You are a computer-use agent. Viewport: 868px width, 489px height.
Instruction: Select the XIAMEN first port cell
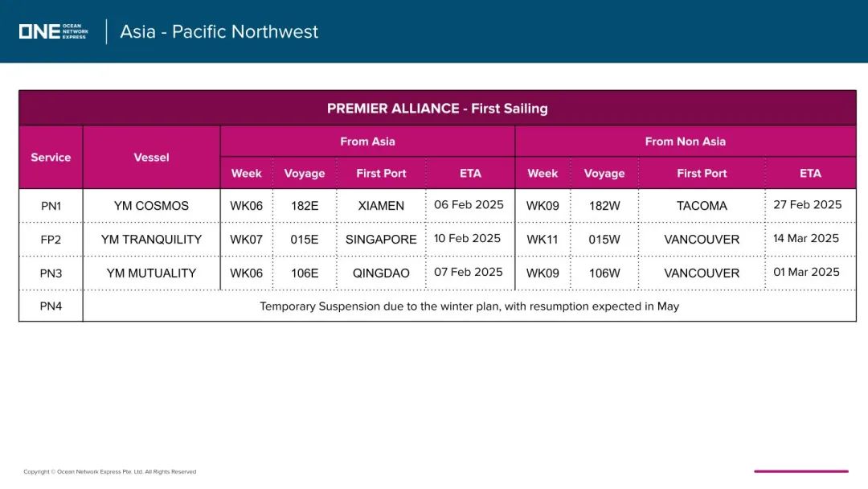[381, 206]
